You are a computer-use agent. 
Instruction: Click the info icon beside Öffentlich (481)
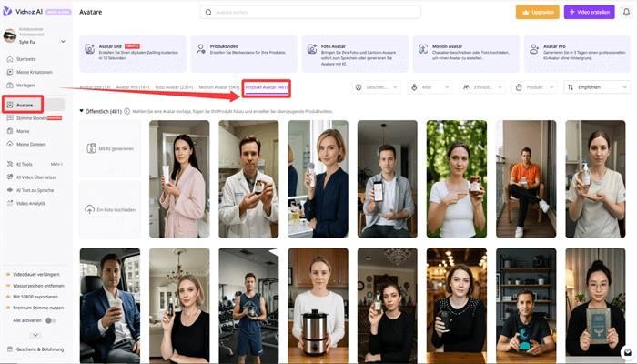click(x=127, y=111)
